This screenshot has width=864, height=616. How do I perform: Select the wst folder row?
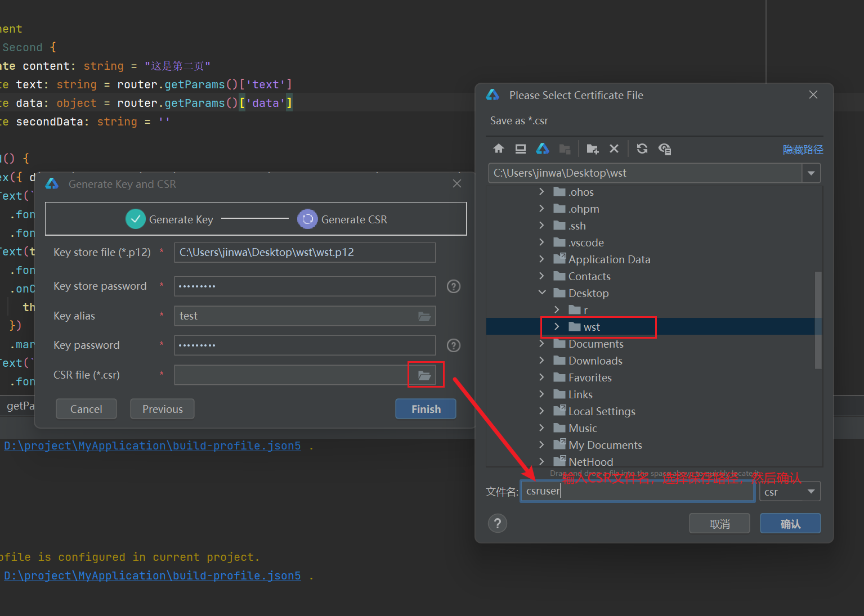654,327
